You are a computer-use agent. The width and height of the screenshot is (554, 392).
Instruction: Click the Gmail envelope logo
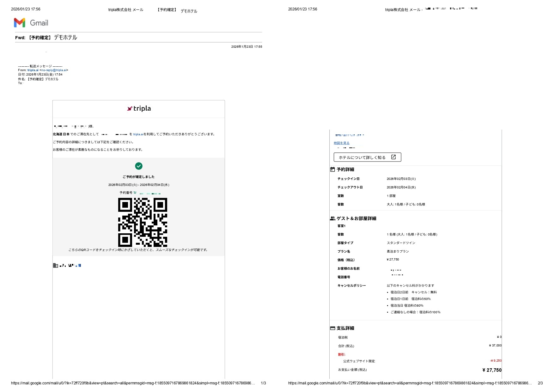pos(20,23)
